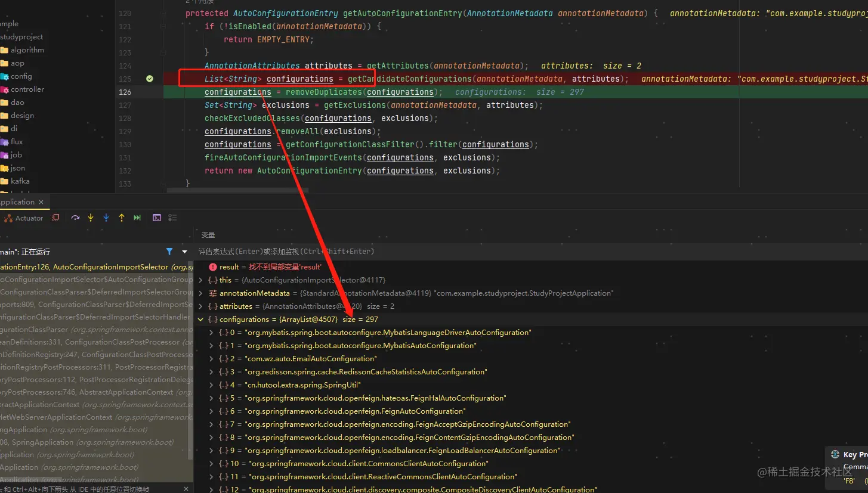Open the Evaluate Expression console icon
Image resolution: width=868 pixels, height=493 pixels.
157,218
